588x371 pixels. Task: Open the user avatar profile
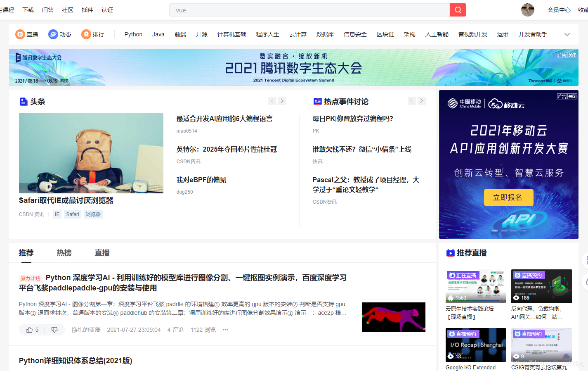click(x=527, y=10)
